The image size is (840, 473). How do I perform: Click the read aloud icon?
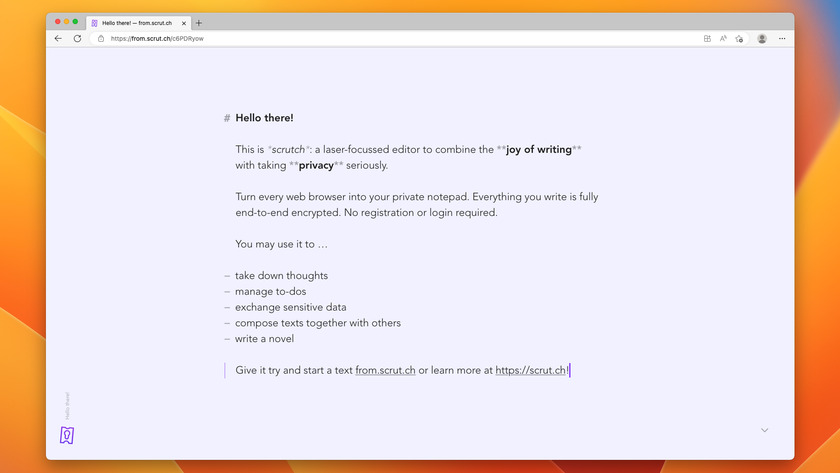[723, 39]
